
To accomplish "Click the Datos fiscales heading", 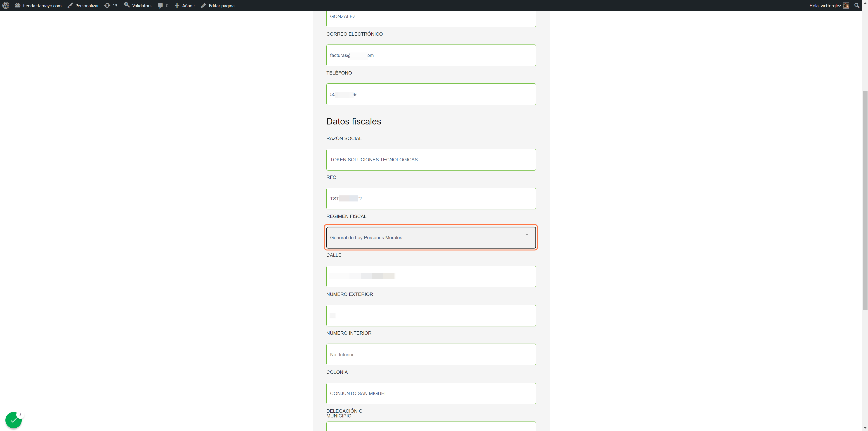I will 354,121.
